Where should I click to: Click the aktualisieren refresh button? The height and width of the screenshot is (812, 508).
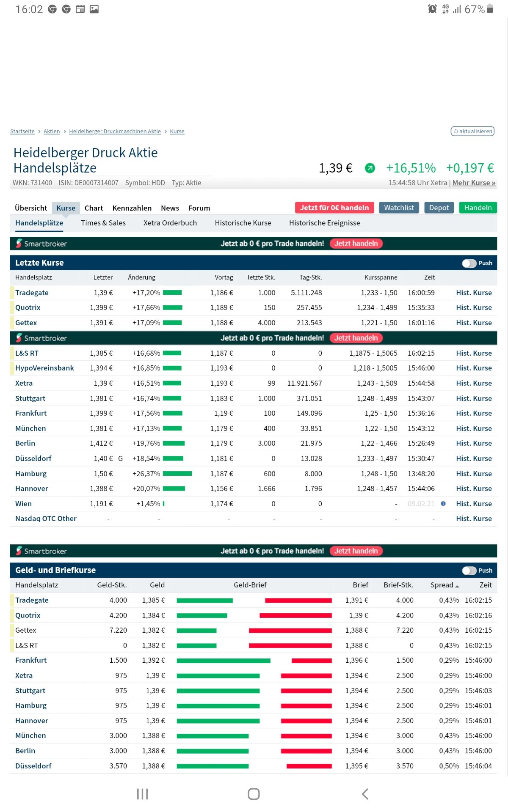point(472,132)
